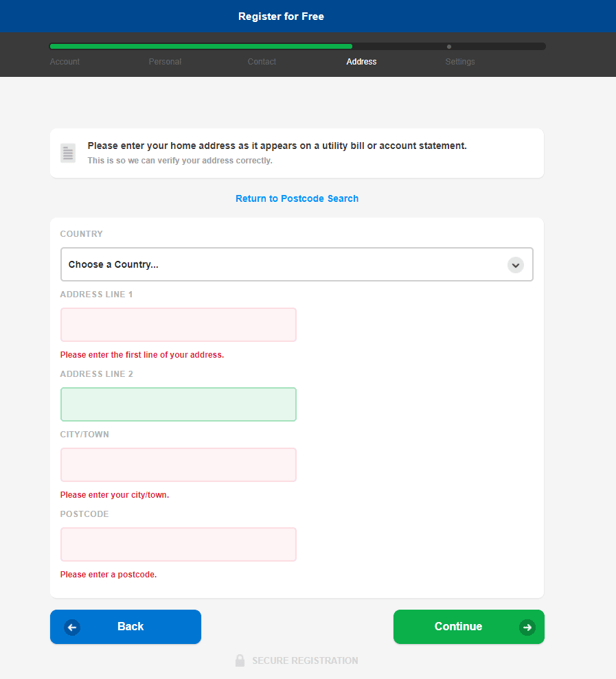
Task: Jump to the Settings step label
Action: point(460,62)
